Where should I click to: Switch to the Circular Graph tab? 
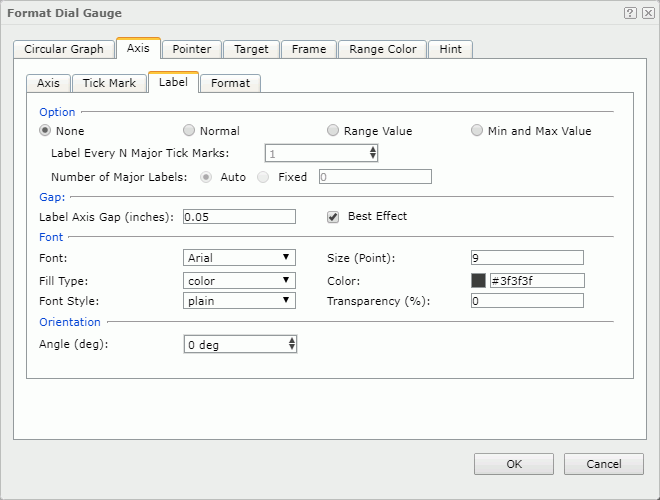click(64, 49)
